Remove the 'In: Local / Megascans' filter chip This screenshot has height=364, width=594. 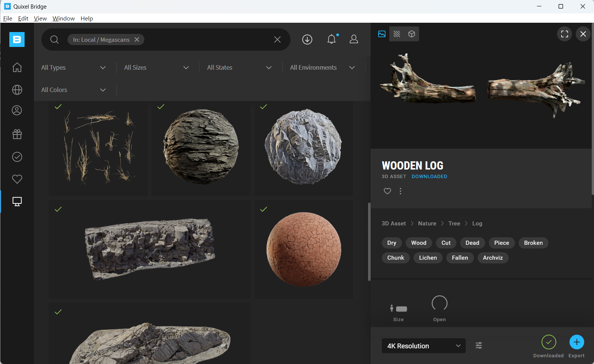point(137,39)
